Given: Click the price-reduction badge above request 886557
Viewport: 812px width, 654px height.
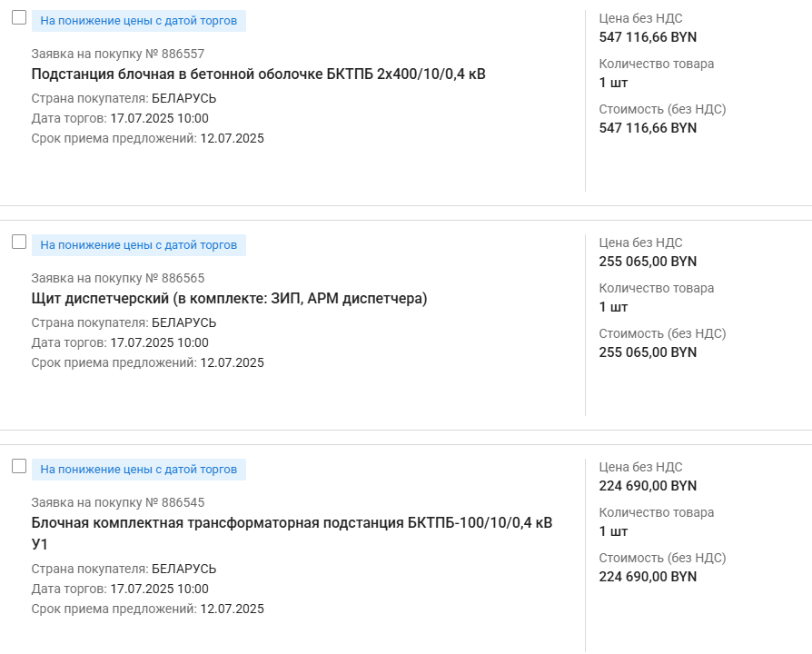Looking at the screenshot, I should [x=139, y=21].
